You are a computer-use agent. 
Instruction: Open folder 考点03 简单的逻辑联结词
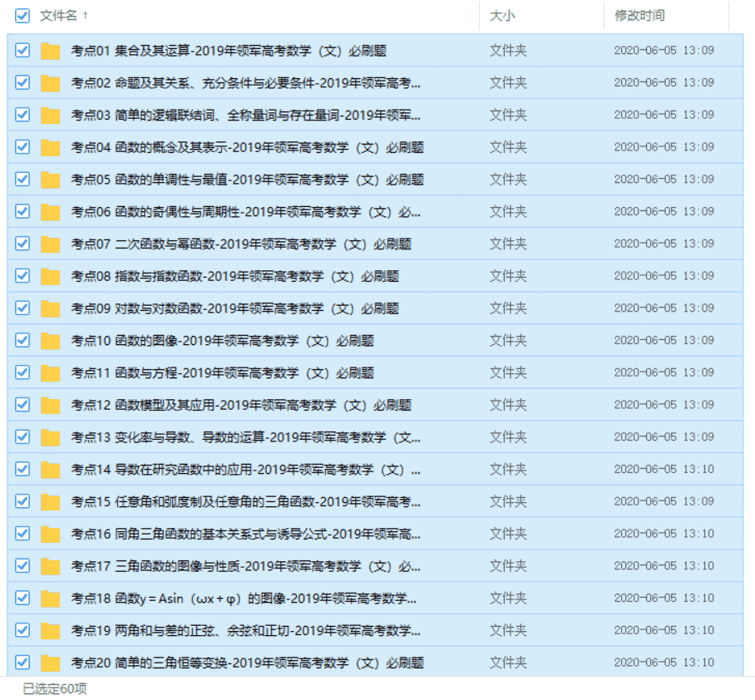245,116
